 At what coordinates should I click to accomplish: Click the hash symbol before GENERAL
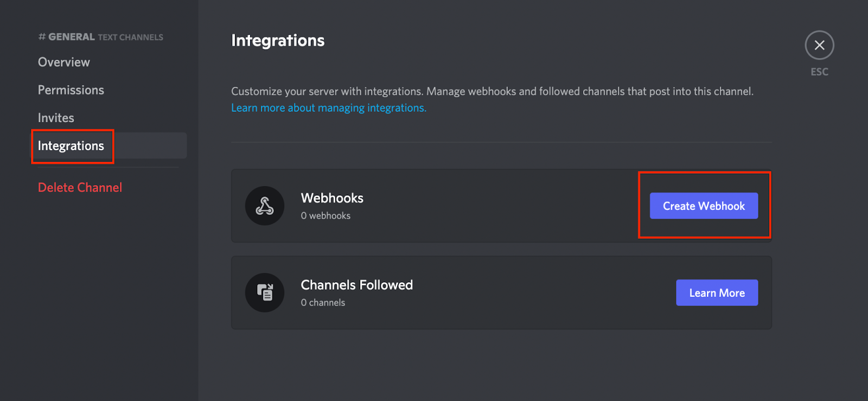(x=42, y=37)
